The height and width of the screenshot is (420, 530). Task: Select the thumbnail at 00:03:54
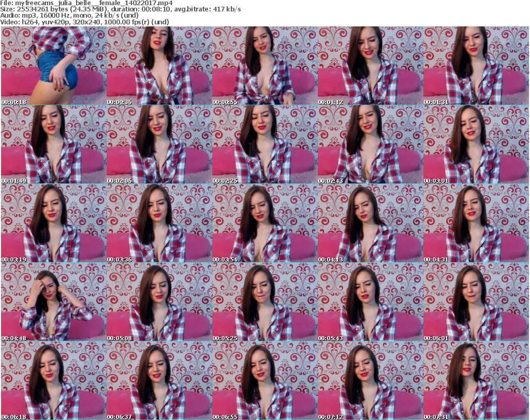[x=264, y=223]
